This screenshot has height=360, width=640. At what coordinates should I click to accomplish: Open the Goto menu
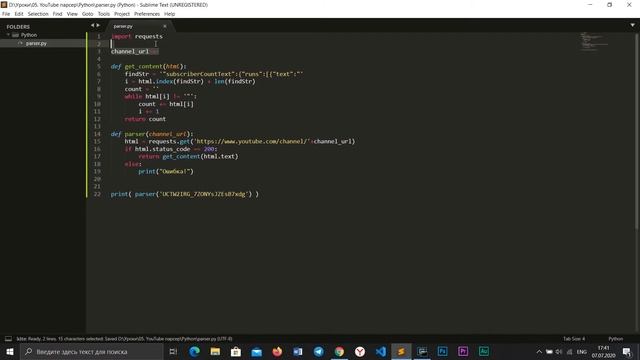pos(88,14)
